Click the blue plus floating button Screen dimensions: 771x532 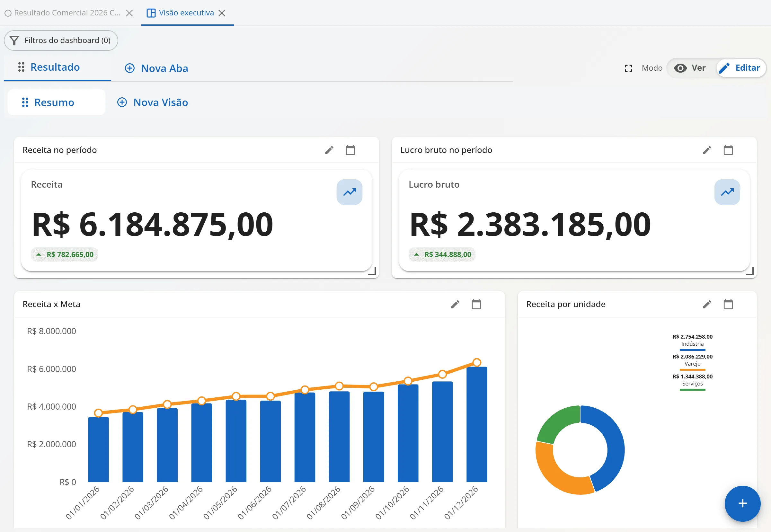[742, 503]
